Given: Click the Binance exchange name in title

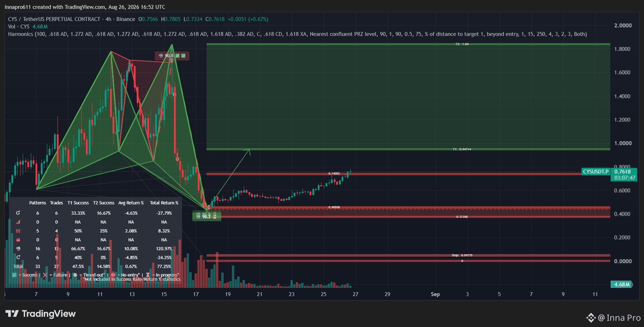Looking at the screenshot, I should pos(126,19).
